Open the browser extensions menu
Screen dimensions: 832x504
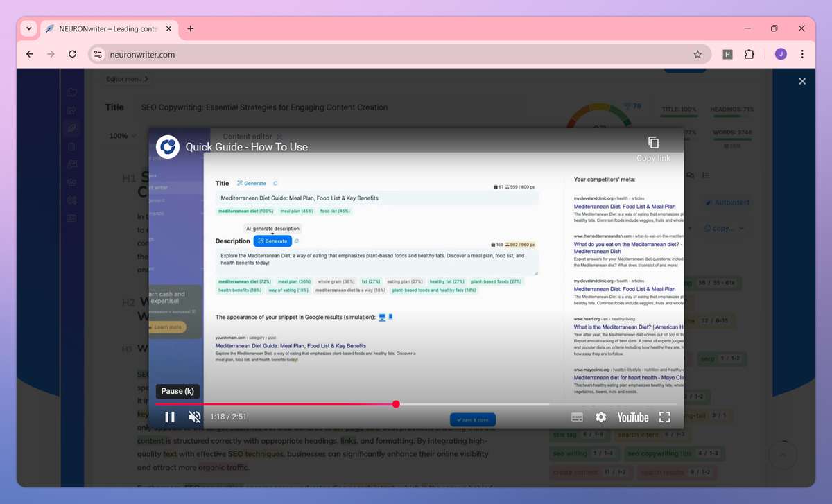(x=749, y=54)
